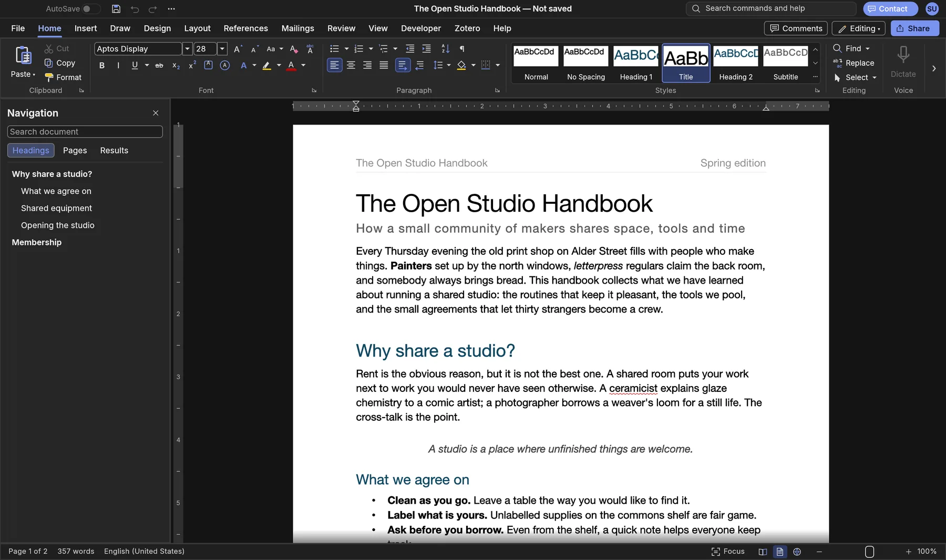Undo the last action
946x560 pixels.
tap(135, 9)
